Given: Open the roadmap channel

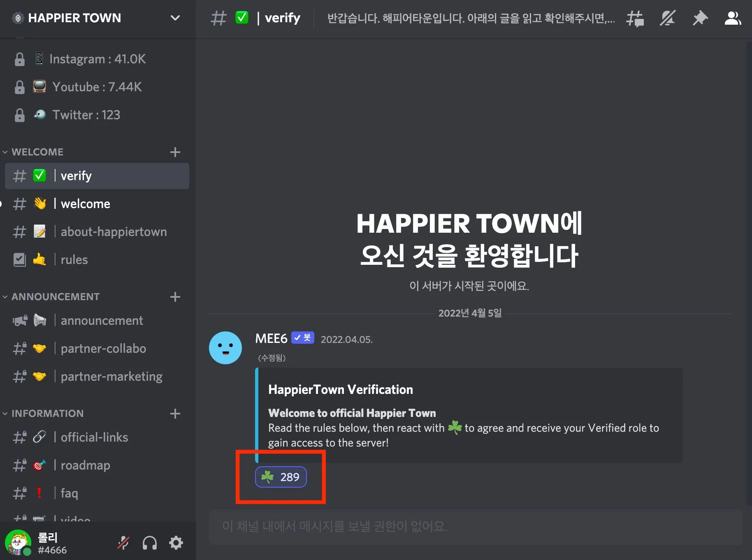Looking at the screenshot, I should coord(97,465).
